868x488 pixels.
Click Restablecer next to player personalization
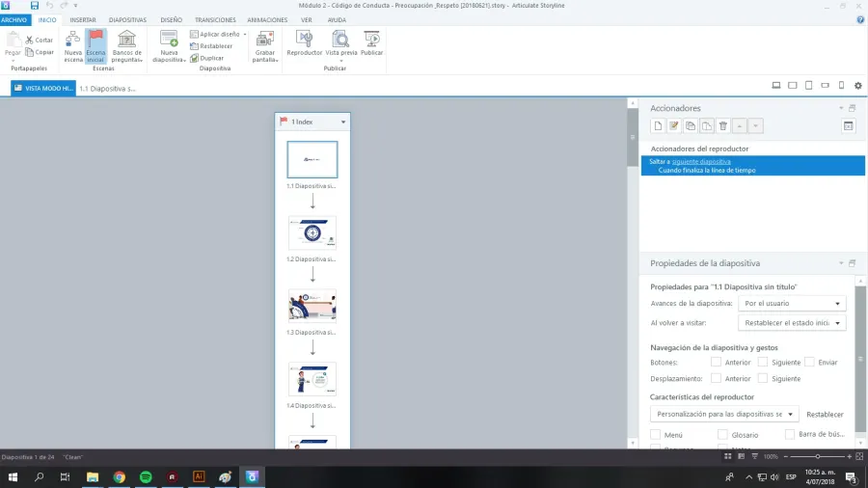point(826,415)
